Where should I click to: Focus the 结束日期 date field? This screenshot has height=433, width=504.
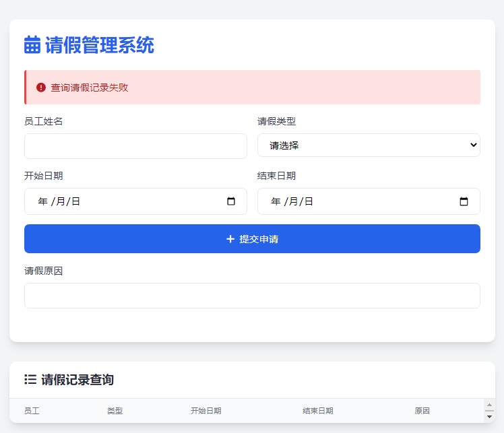369,201
